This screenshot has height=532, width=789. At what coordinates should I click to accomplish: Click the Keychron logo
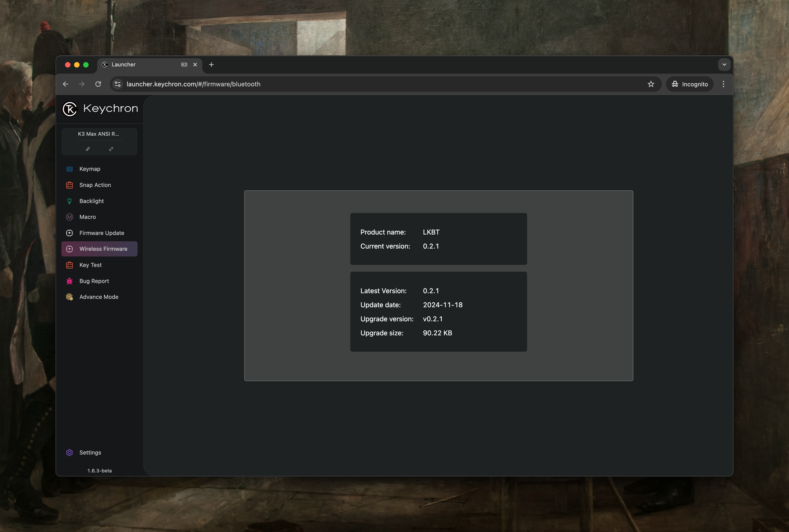(100, 109)
